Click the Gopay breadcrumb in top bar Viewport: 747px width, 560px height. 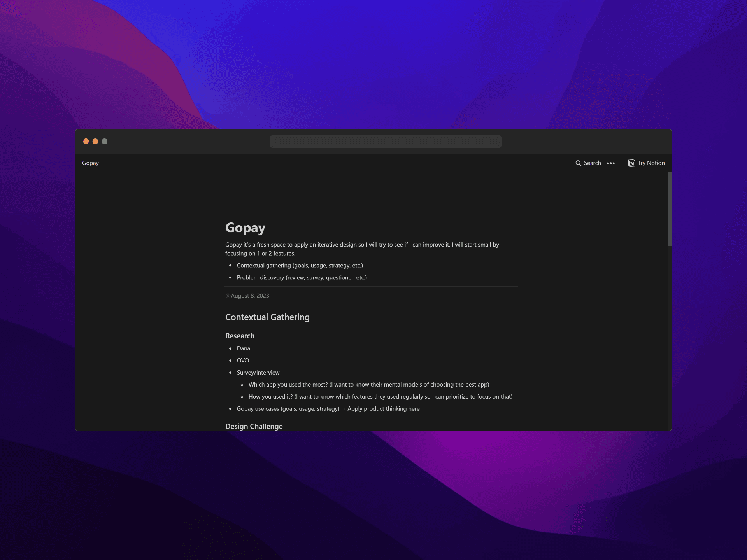pos(90,163)
